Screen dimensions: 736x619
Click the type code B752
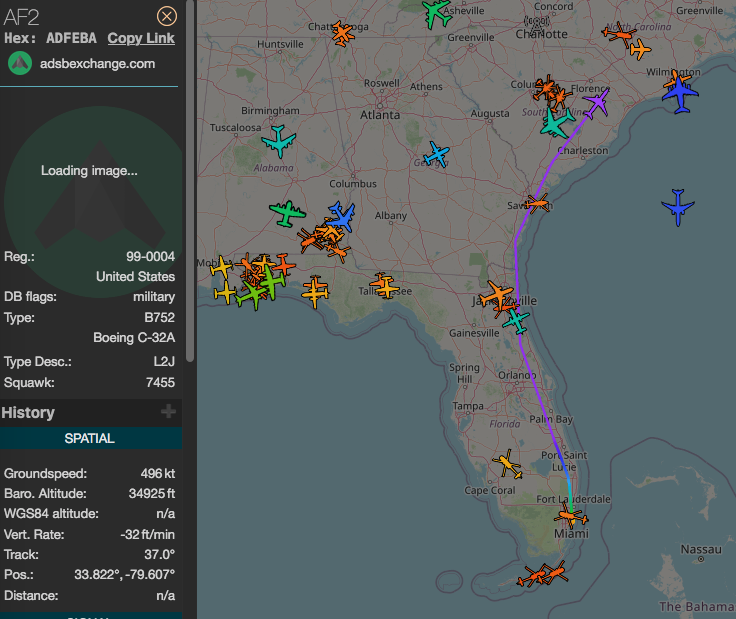[160, 318]
